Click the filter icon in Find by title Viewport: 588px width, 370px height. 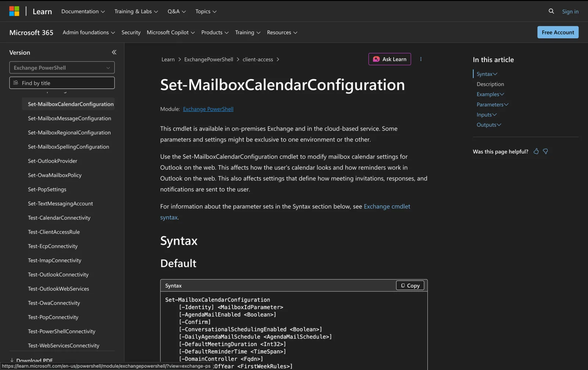click(16, 83)
